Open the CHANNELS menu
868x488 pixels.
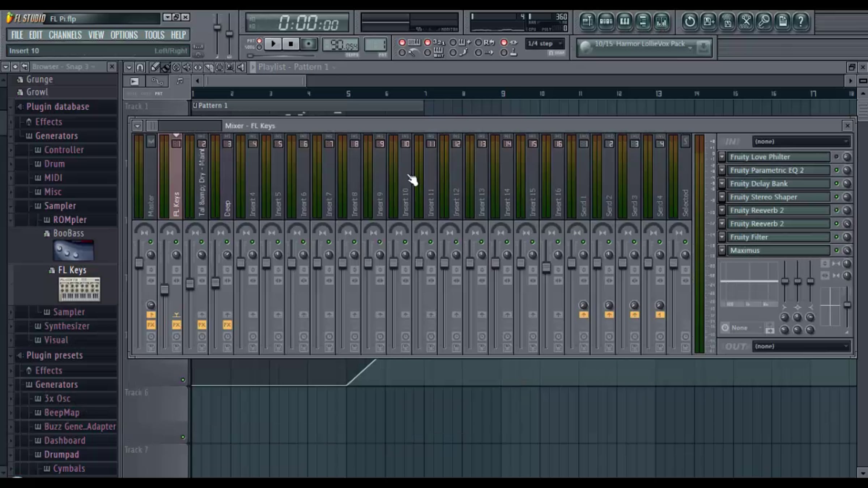pyautogui.click(x=65, y=35)
